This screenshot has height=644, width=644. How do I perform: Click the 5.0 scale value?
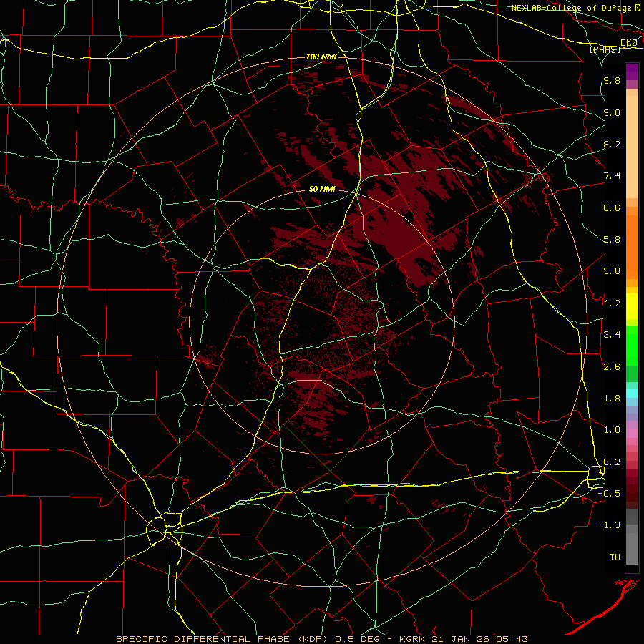612,271
